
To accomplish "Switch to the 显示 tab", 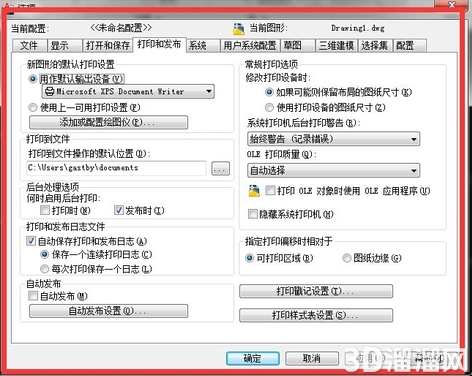I will (x=65, y=46).
